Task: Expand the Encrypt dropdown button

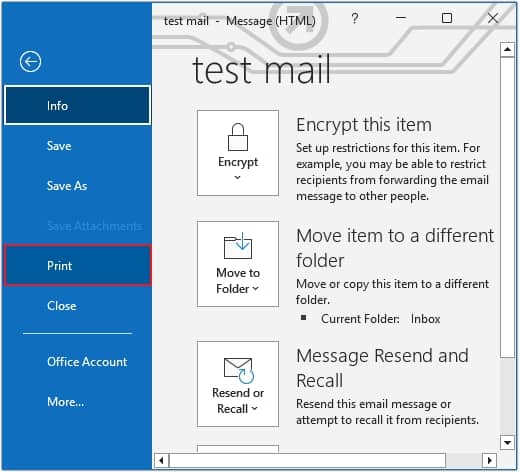Action: tap(238, 153)
